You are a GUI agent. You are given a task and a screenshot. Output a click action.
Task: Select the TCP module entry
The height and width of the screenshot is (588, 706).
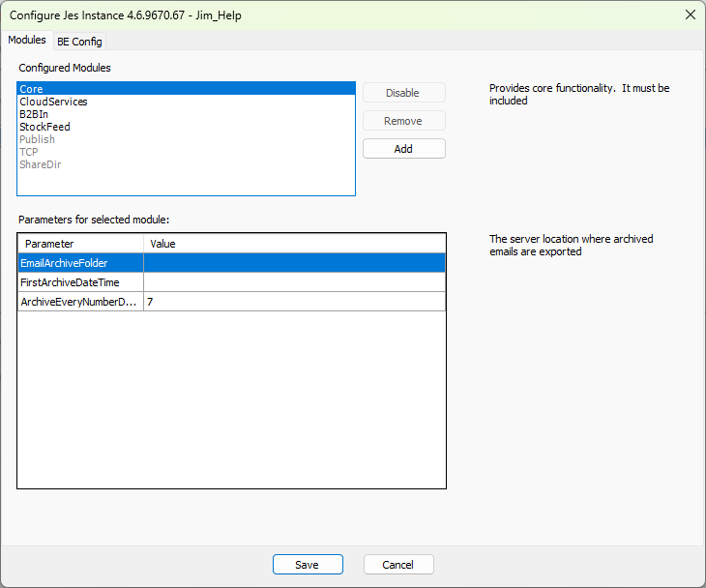(186, 152)
